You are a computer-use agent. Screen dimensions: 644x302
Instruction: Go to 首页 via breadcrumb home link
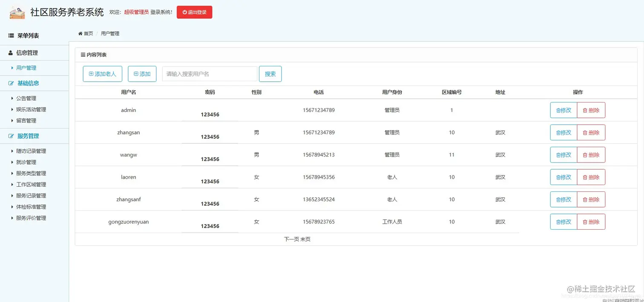click(86, 33)
